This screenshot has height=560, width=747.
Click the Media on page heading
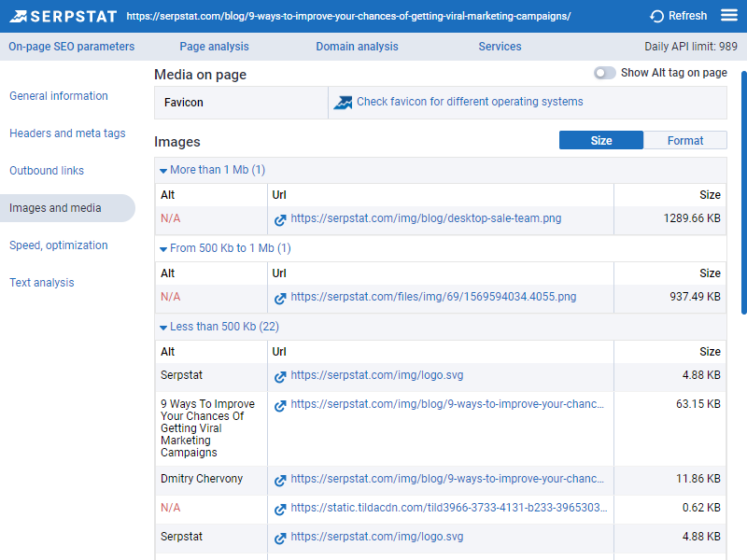click(x=200, y=75)
